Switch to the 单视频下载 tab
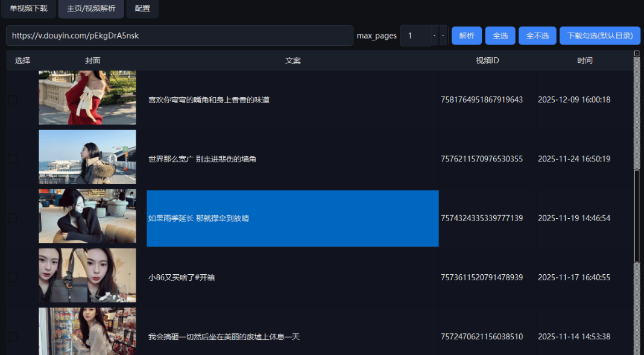644x355 pixels. [28, 8]
